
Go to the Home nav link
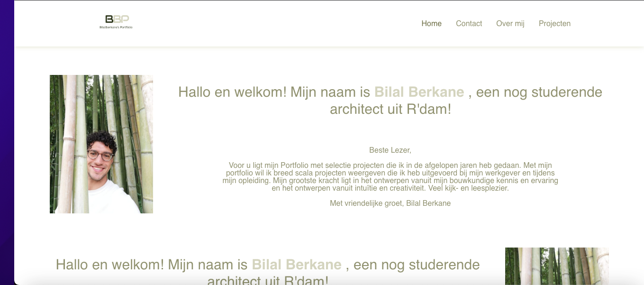tap(431, 23)
